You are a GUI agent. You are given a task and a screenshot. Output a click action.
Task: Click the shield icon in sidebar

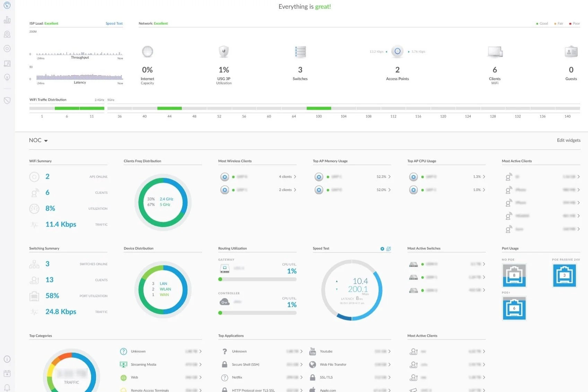(7, 101)
